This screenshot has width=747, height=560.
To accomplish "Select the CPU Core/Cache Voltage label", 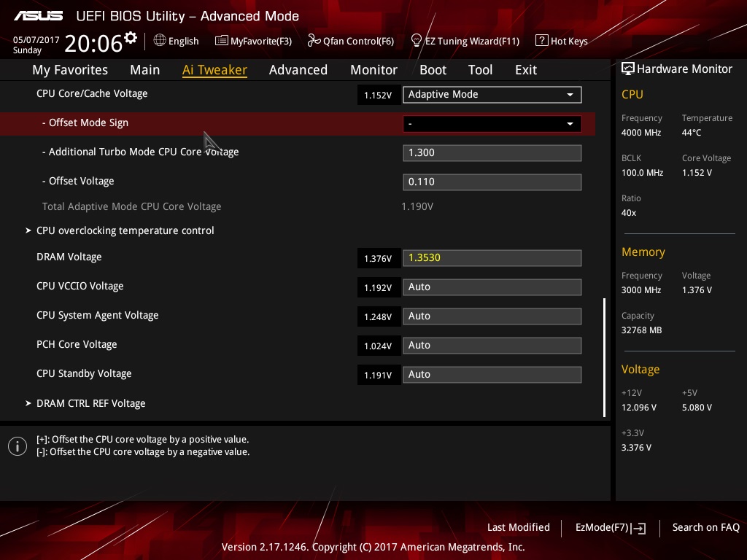I will (92, 94).
